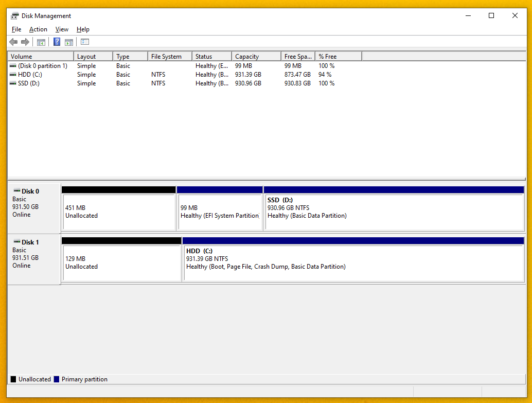Sort by the Free Space column header

click(x=298, y=57)
